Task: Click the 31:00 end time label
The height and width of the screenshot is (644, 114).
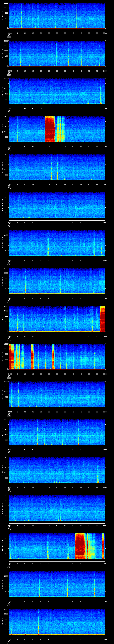Action: click(x=105, y=336)
